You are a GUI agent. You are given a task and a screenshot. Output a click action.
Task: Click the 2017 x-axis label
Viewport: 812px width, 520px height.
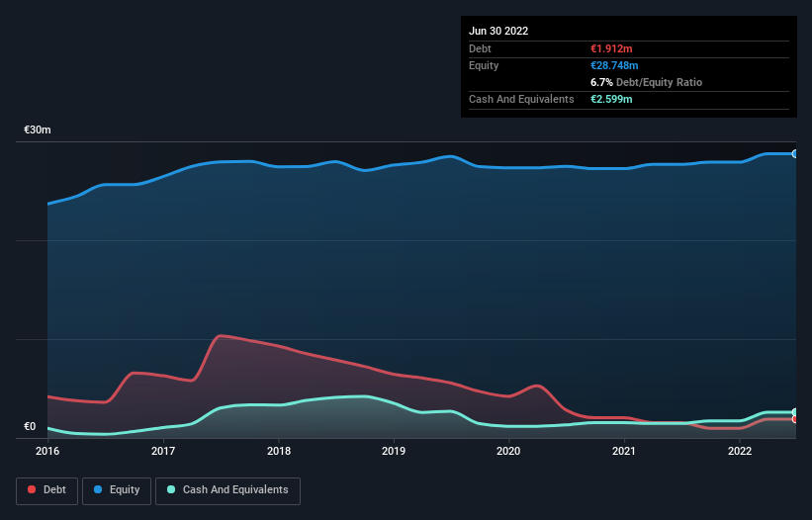(163, 451)
